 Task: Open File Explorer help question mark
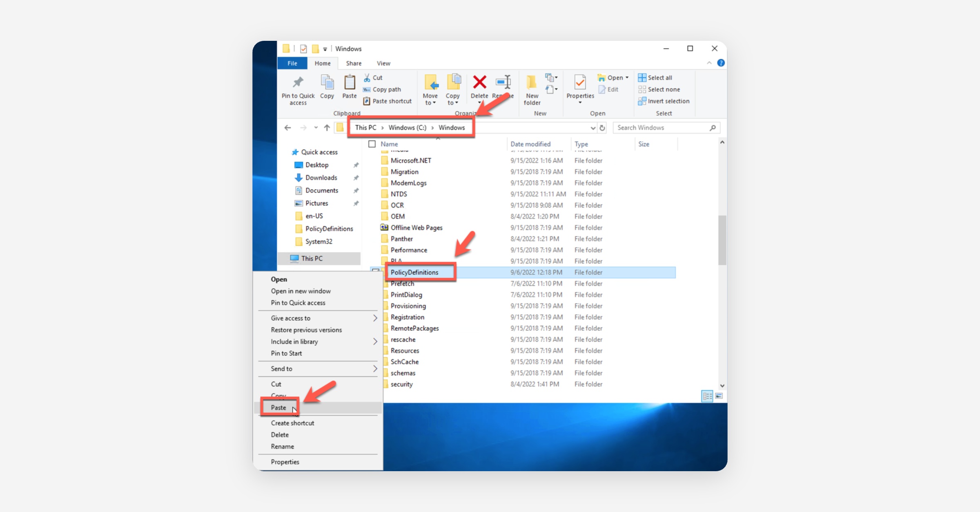coord(721,63)
